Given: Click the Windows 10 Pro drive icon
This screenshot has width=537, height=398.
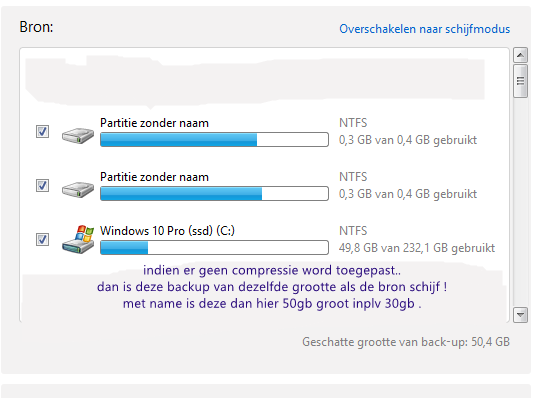Looking at the screenshot, I should click(78, 239).
